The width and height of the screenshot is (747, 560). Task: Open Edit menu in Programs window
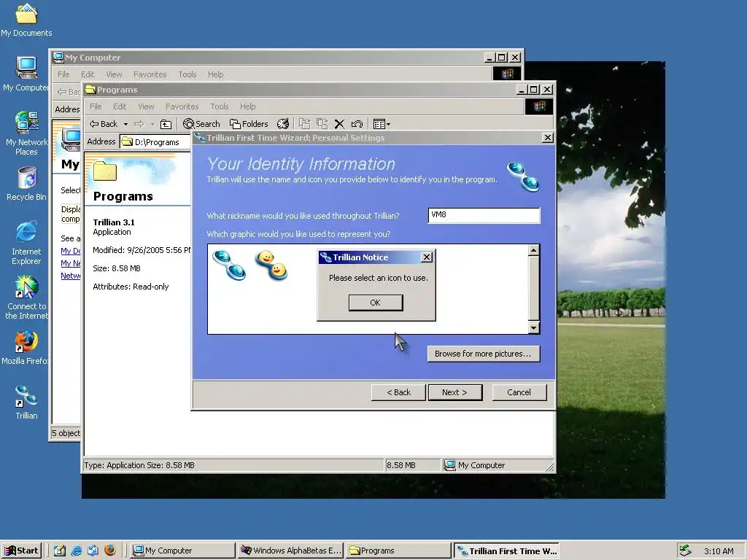pyautogui.click(x=120, y=106)
